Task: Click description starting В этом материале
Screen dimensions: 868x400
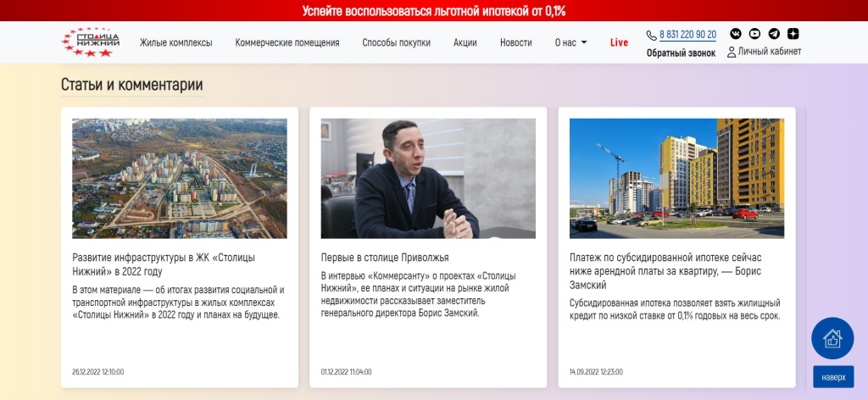Action: click(x=178, y=303)
